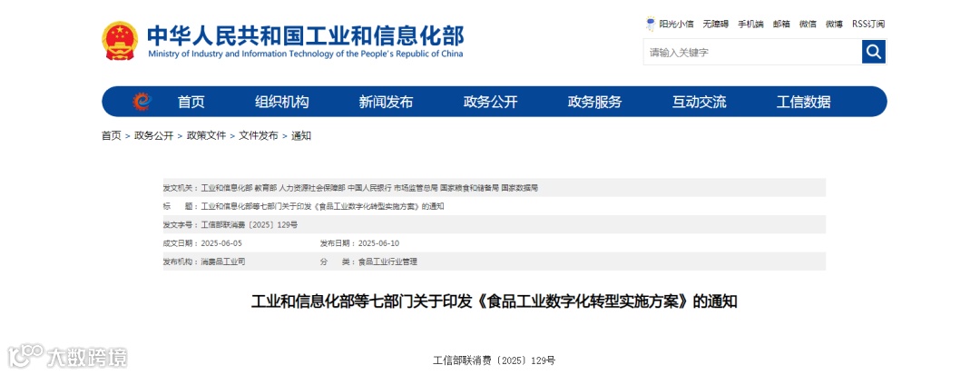Click the 发布日期 value 2025-06-10

(x=378, y=243)
